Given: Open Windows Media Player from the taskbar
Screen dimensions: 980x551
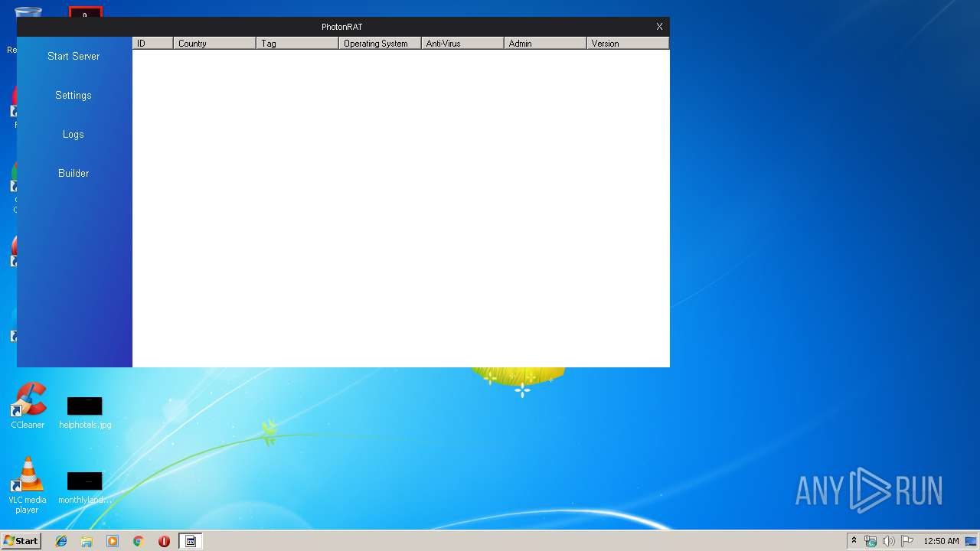Looking at the screenshot, I should coord(113,541).
